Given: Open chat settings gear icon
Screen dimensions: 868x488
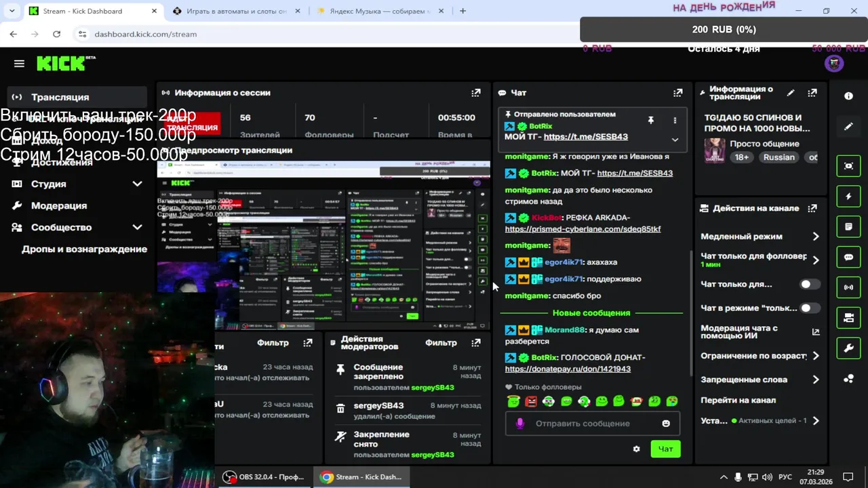Looking at the screenshot, I should click(x=636, y=449).
